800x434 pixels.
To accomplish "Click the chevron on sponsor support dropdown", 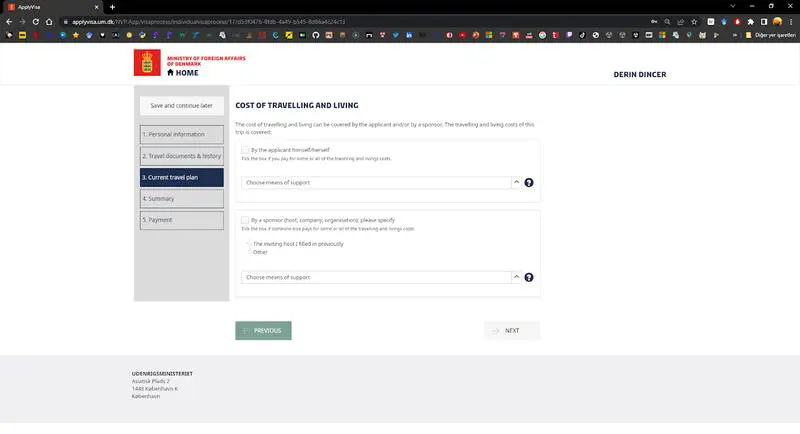I will pos(516,277).
